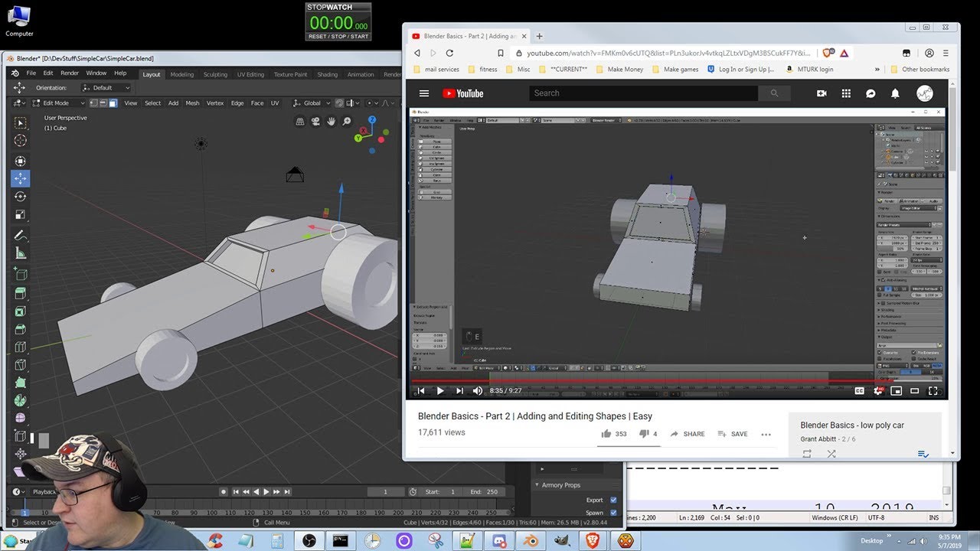The image size is (980, 551).
Task: Click the End frame 250 field
Action: click(x=484, y=491)
